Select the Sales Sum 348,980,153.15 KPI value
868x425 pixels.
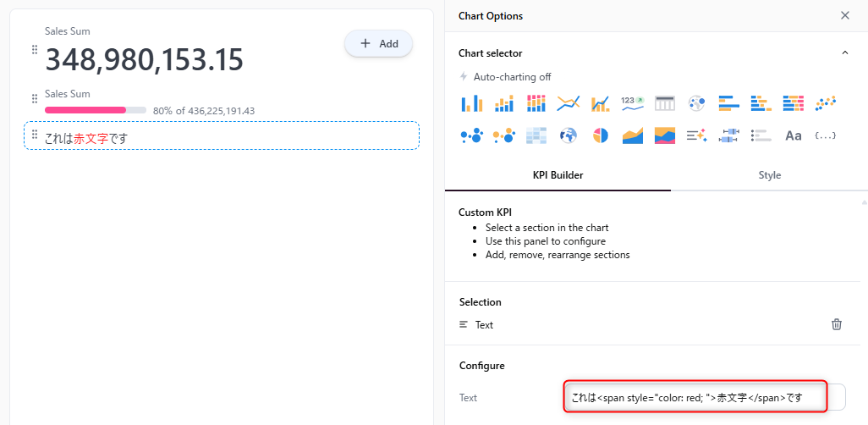point(144,59)
